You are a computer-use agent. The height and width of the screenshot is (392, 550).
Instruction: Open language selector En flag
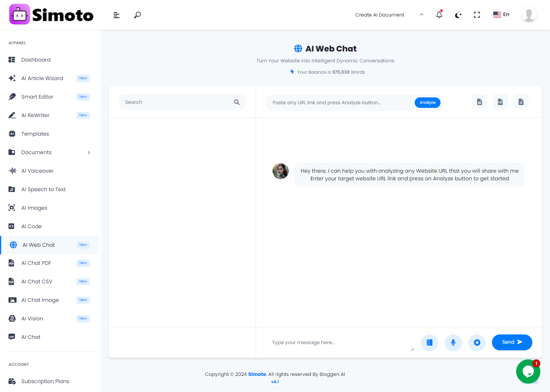click(501, 14)
